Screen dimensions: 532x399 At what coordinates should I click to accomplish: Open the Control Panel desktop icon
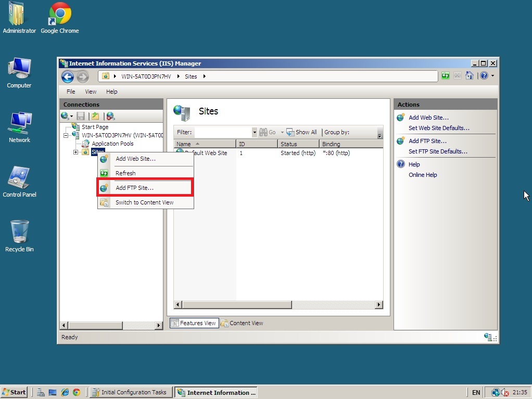19,182
